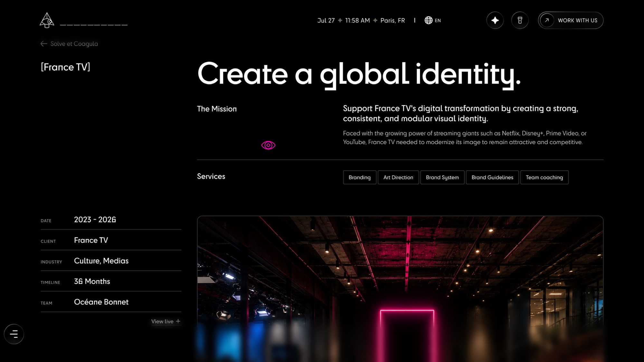644x362 pixels.
Task: Toggle the flashlight icon button
Action: [520, 20]
